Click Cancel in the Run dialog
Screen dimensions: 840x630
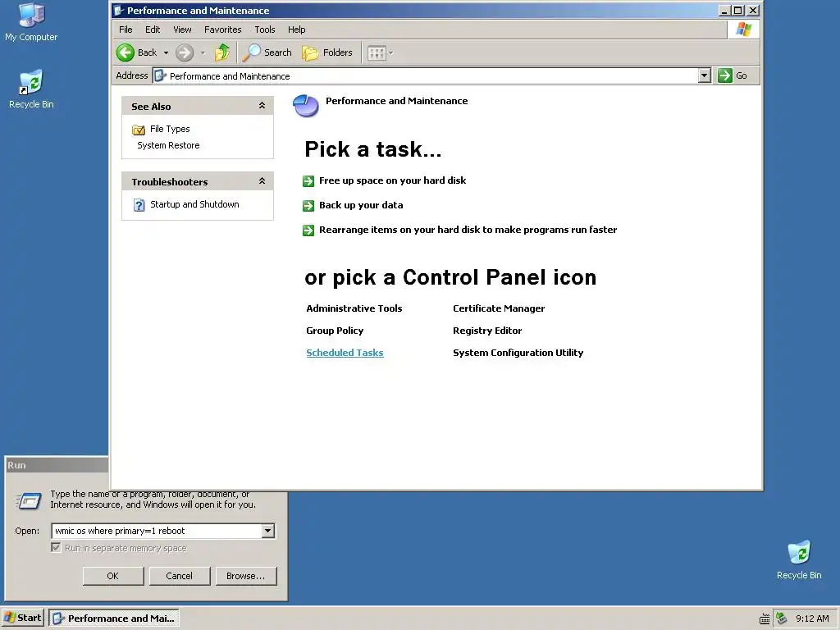180,576
